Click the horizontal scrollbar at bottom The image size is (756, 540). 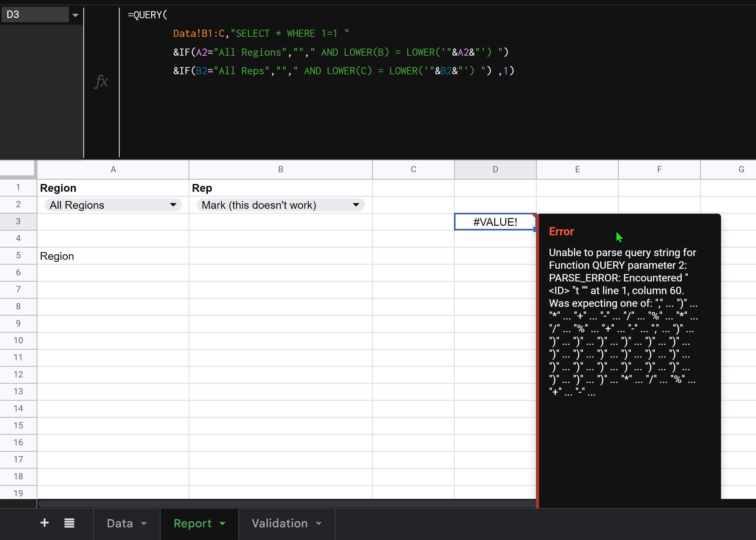(286, 504)
